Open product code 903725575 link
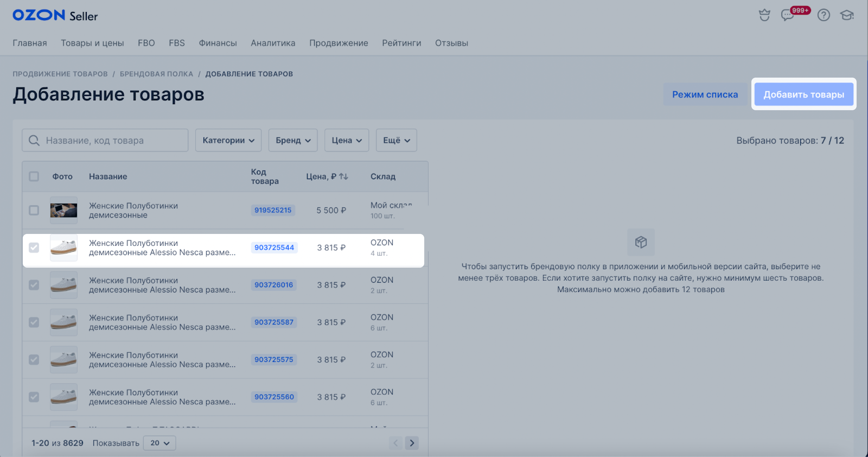The width and height of the screenshot is (868, 457). [x=274, y=360]
